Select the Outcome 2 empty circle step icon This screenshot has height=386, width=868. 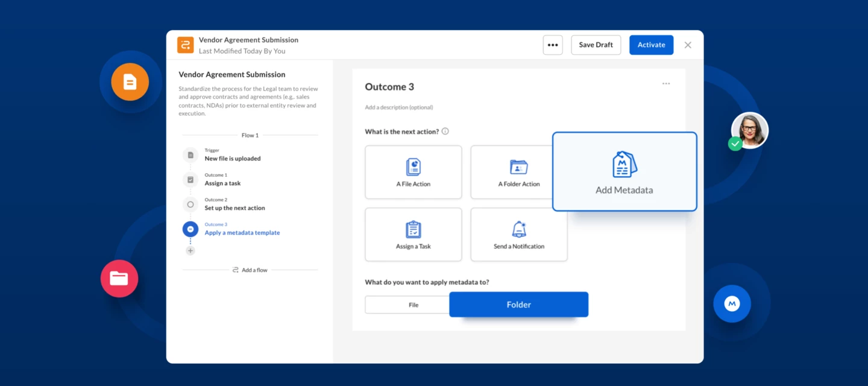[x=190, y=204]
